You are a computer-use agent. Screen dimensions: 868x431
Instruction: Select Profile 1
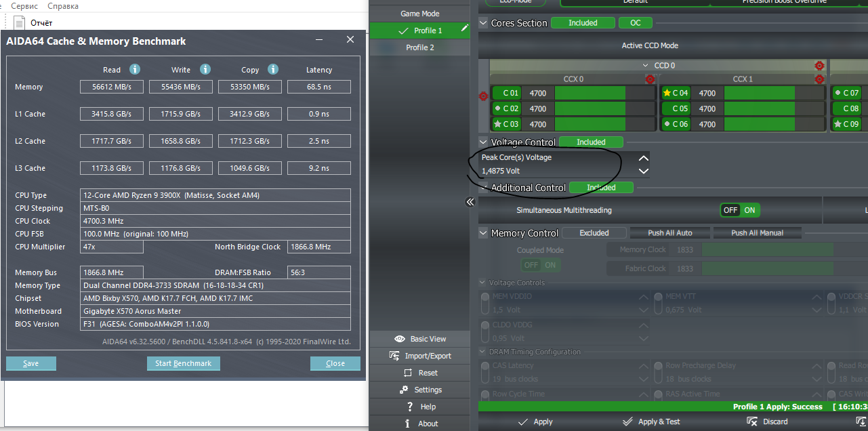(419, 30)
